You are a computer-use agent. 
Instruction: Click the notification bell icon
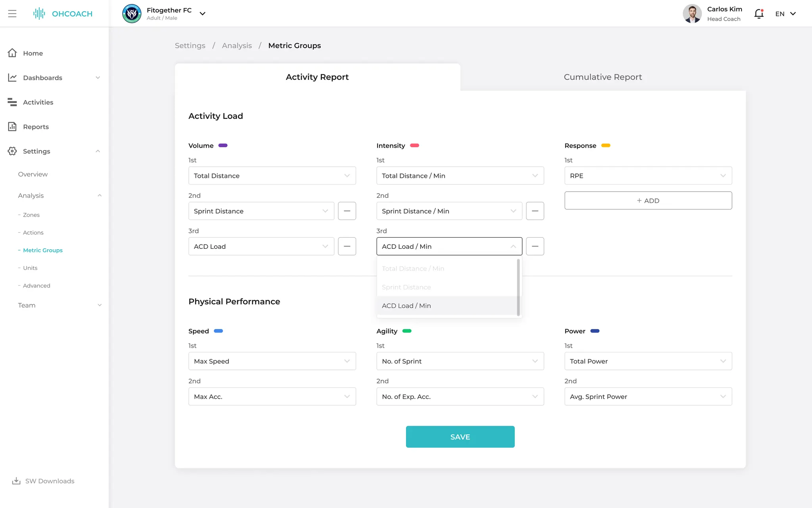[758, 14]
